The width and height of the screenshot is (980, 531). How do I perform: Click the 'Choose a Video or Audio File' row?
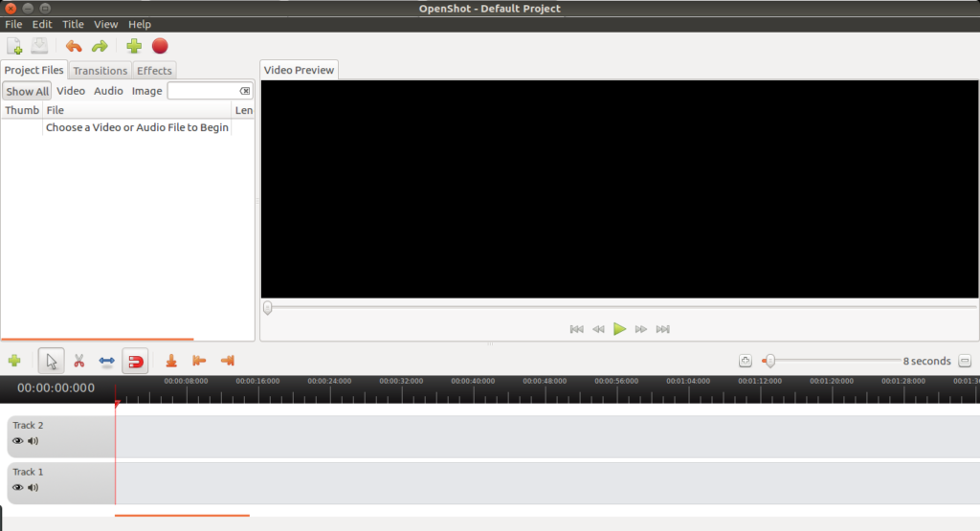(127, 127)
